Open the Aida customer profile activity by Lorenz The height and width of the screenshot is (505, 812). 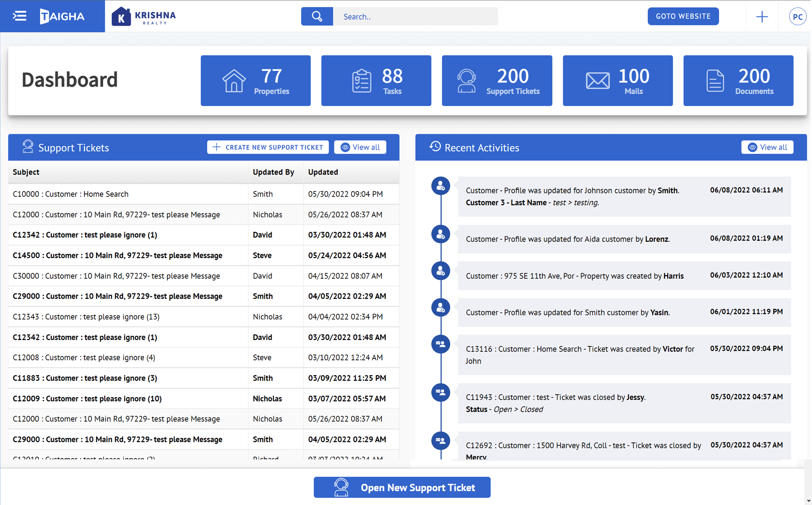tap(624, 239)
